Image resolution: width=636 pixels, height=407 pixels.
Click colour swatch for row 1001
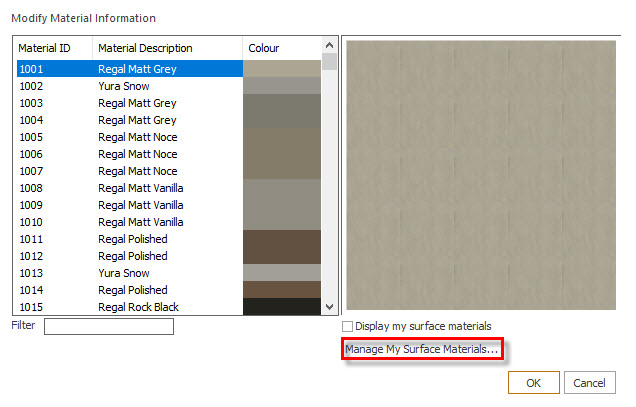tap(282, 69)
